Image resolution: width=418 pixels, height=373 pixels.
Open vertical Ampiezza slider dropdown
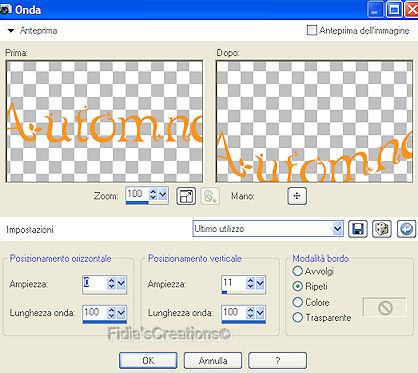260,283
